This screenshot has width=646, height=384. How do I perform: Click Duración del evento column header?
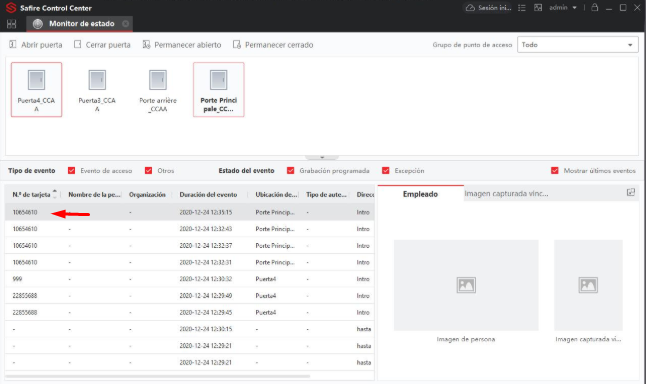coord(208,194)
